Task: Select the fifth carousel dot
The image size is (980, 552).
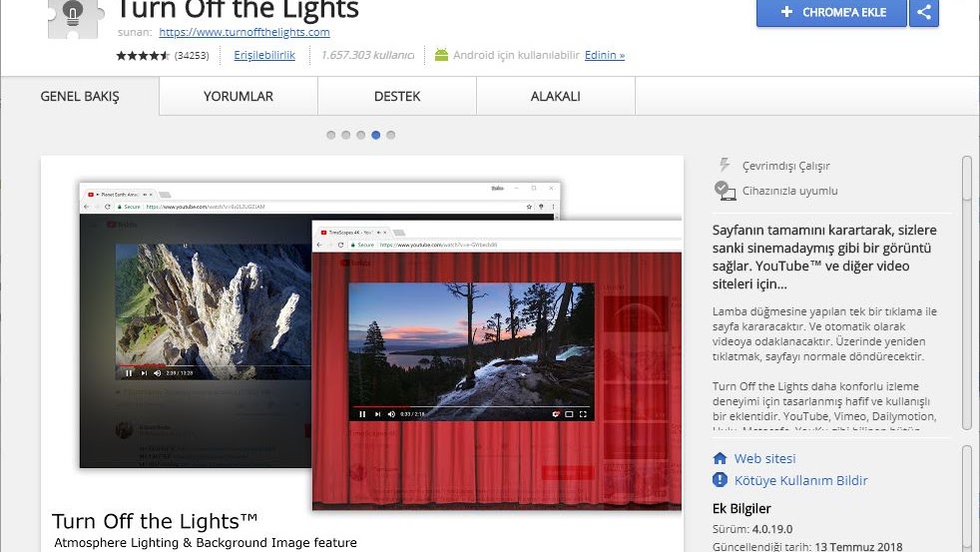Action: point(390,135)
